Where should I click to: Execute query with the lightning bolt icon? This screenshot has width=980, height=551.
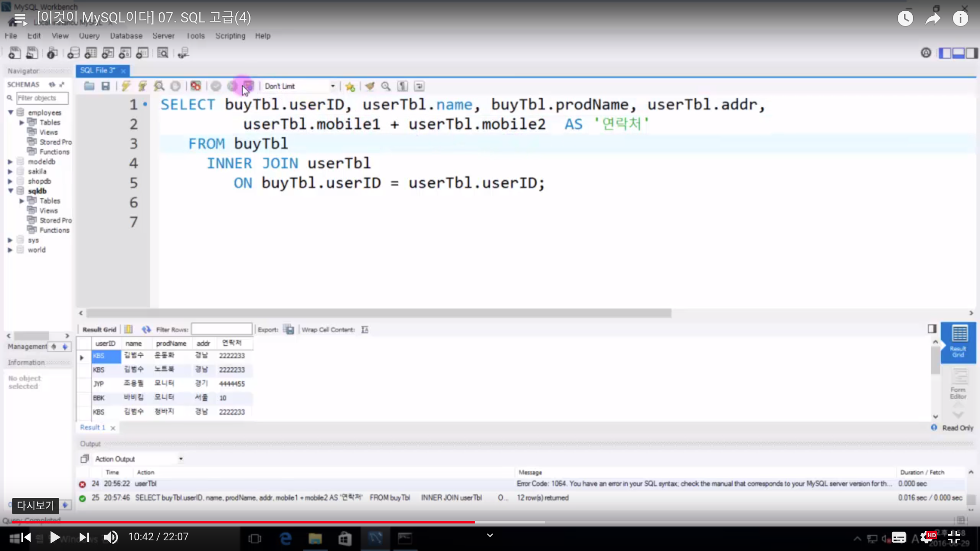[126, 86]
